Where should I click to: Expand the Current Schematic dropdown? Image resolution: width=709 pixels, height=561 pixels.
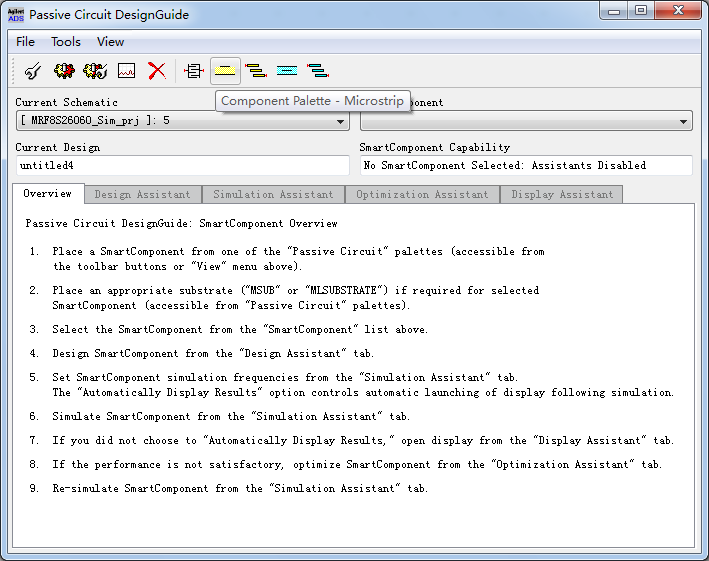pyautogui.click(x=183, y=121)
